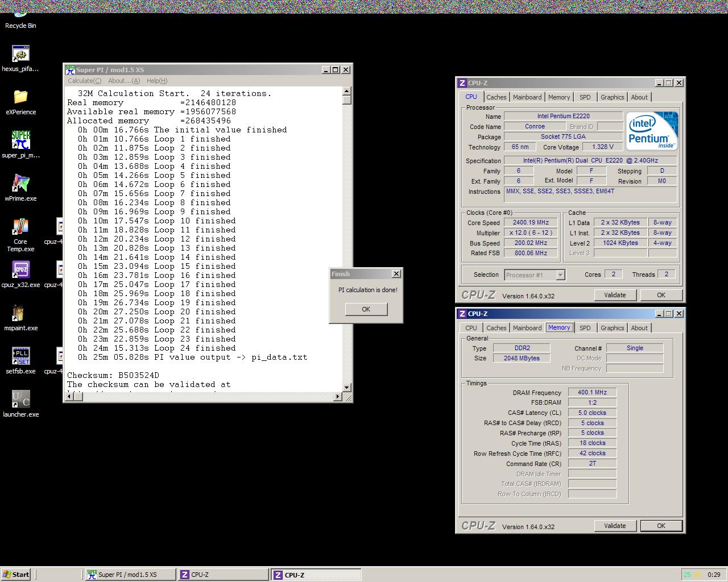Expand the Processor #1 selection dropdown

560,275
